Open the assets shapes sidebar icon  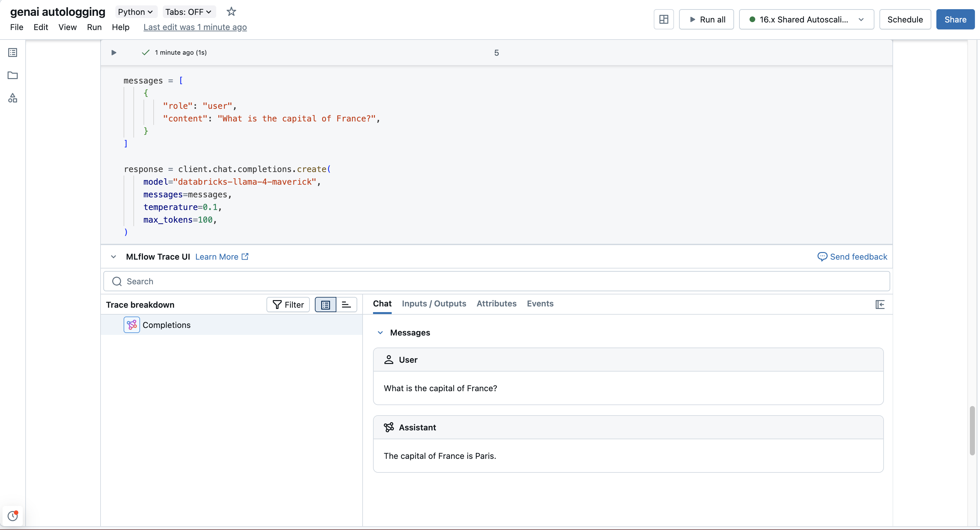point(13,98)
